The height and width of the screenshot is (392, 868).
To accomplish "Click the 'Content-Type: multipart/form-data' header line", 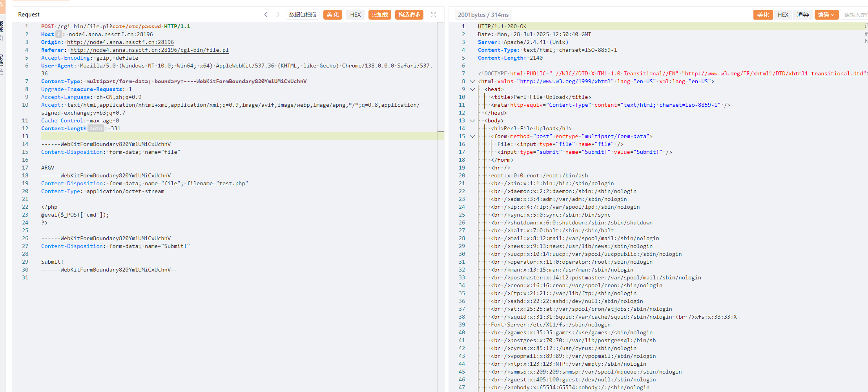I will pos(174,81).
